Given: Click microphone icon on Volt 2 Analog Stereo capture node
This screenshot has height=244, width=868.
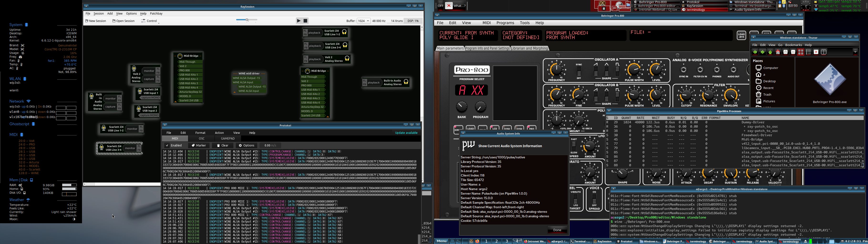Looking at the screenshot, I should click(x=134, y=69).
